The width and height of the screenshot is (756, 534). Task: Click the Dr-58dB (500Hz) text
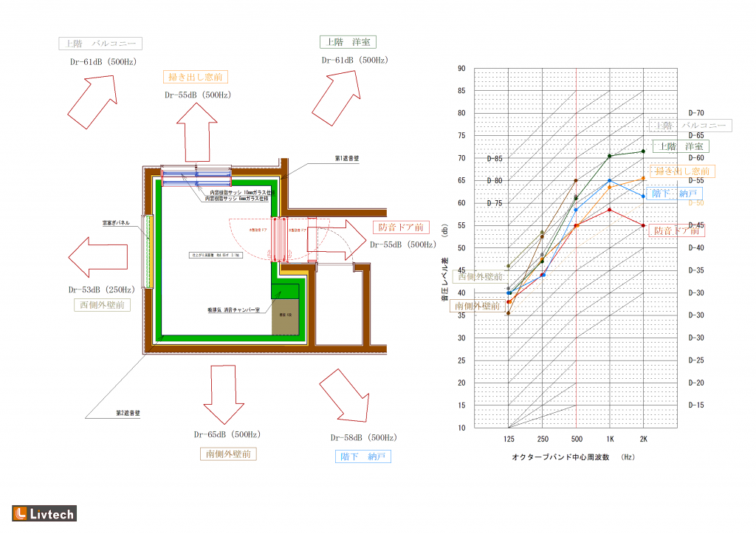pos(363,437)
